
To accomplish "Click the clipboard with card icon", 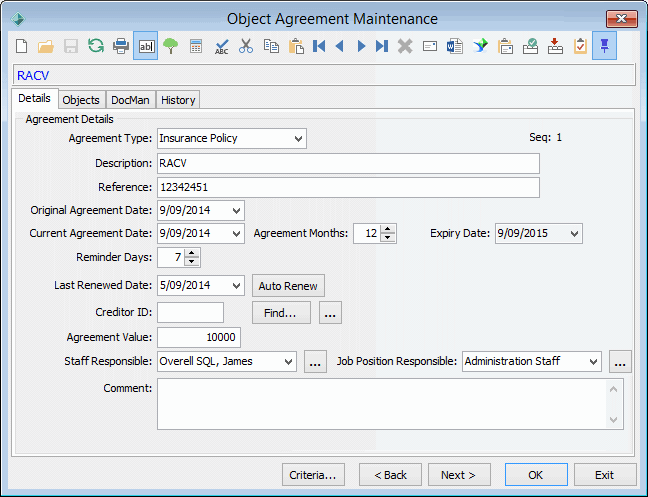I will 505,46.
